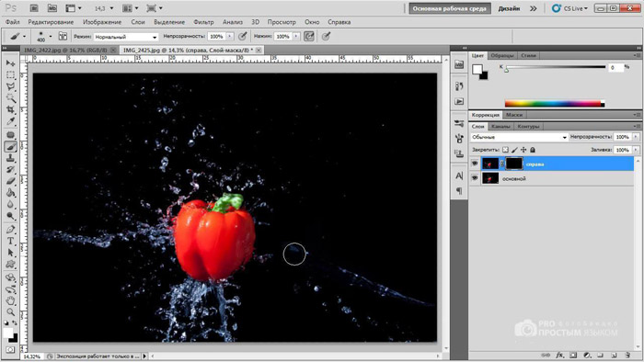The height and width of the screenshot is (362, 644).
Task: Select the History Brush tool
Action: pos(11,170)
